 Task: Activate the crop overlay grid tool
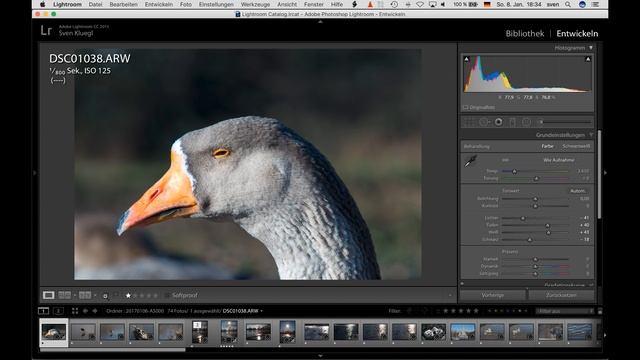pyautogui.click(x=469, y=122)
